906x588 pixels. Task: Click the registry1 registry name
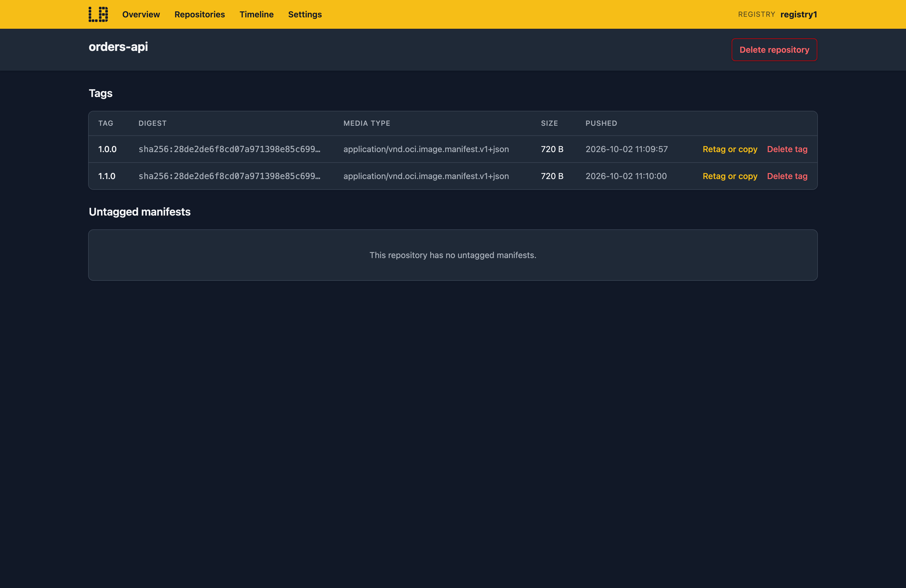(798, 14)
